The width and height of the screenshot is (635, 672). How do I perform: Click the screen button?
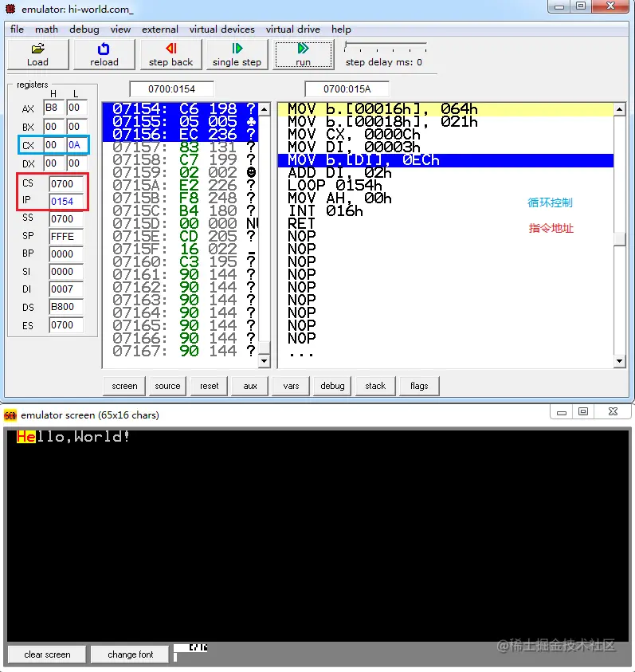(124, 386)
